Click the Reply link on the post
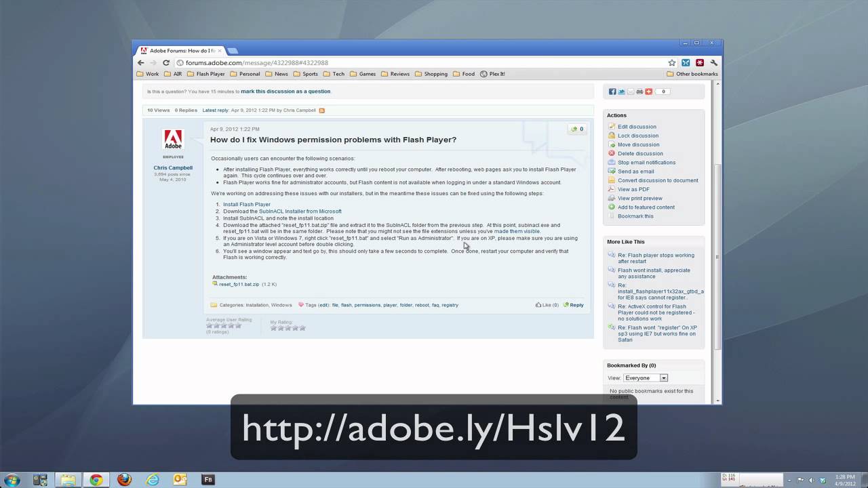The height and width of the screenshot is (488, 868). 574,305
